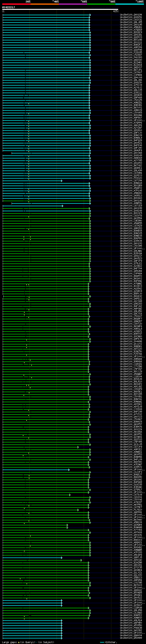Click hit UniRef100_Q8L958
This screenshot has width=146, height=644.
coord(131,610)
